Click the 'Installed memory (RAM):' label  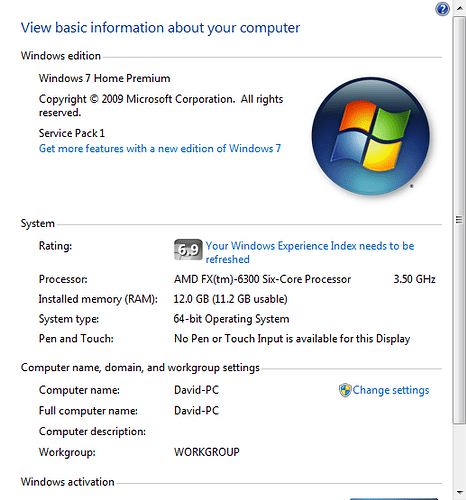[98, 299]
